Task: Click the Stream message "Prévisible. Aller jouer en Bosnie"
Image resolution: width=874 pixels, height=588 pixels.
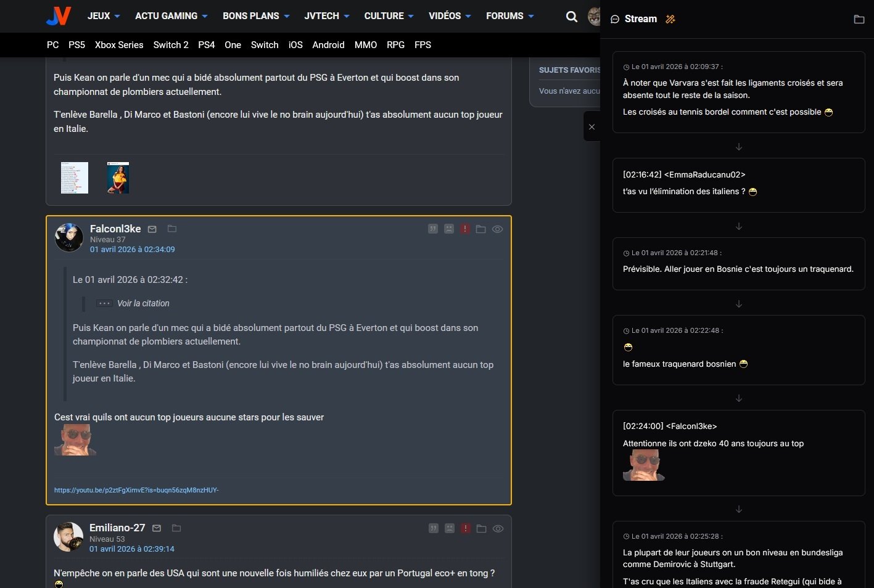Action: (739, 263)
